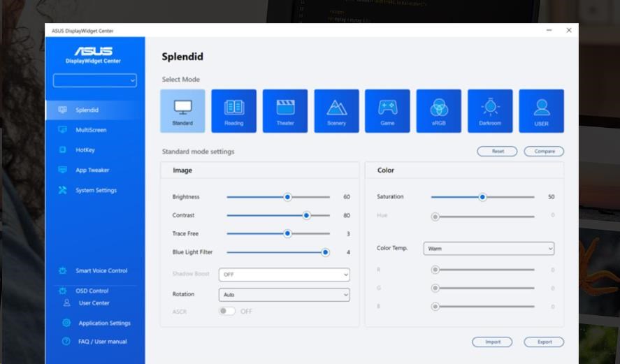The width and height of the screenshot is (620, 364).
Task: Click the Export button
Action: [544, 342]
